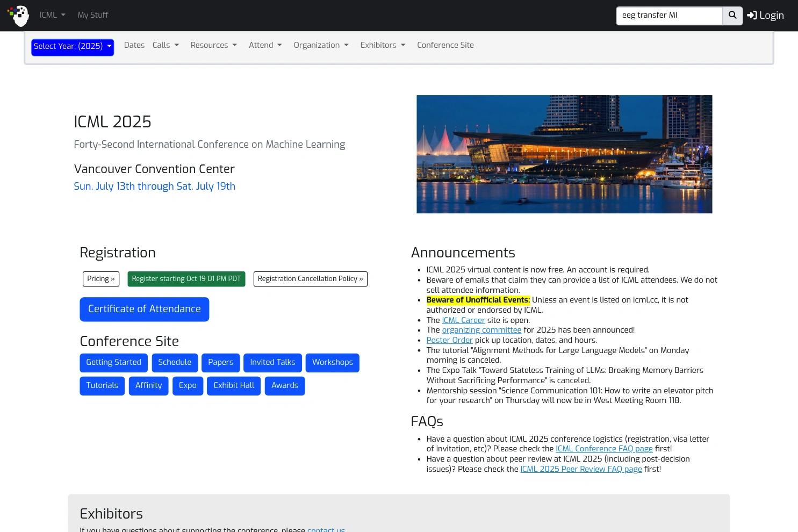Click the Login link with arrow icon

point(765,16)
